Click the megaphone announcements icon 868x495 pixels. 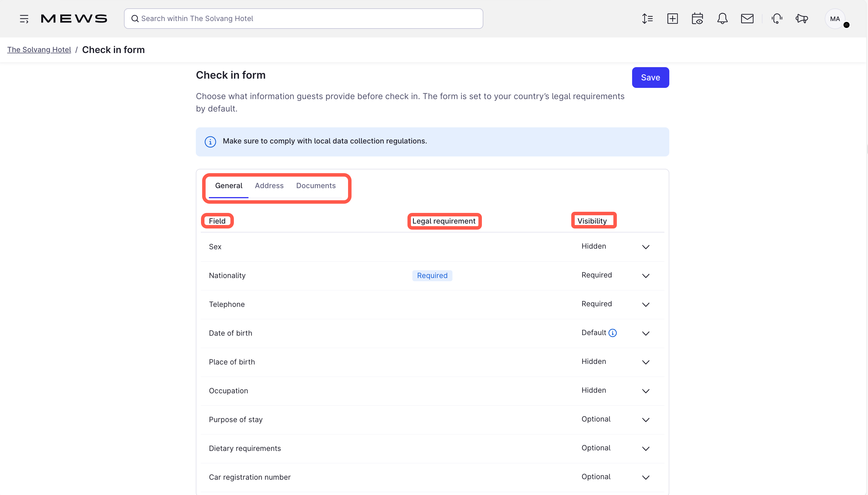tap(802, 19)
